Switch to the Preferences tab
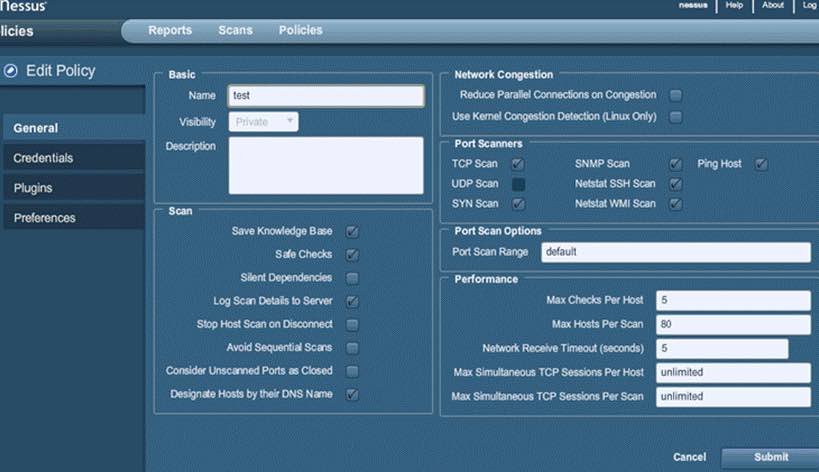Image resolution: width=819 pixels, height=472 pixels. [x=44, y=218]
